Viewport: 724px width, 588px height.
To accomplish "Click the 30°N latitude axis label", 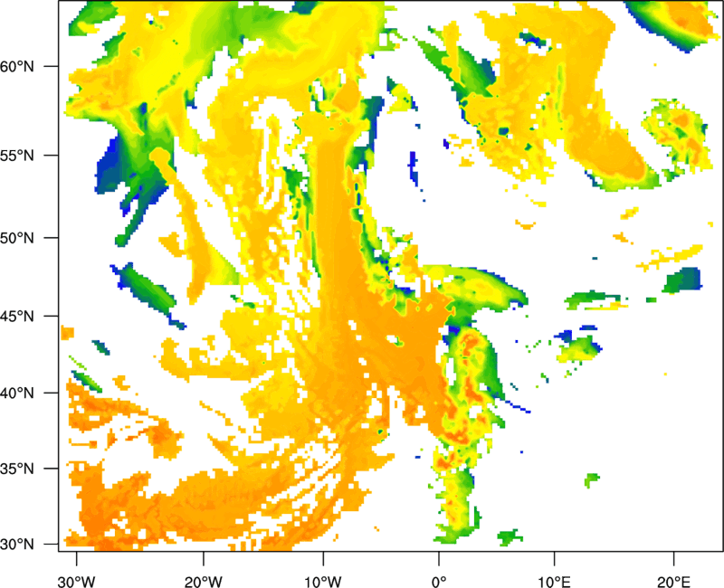I will pos(17,545).
